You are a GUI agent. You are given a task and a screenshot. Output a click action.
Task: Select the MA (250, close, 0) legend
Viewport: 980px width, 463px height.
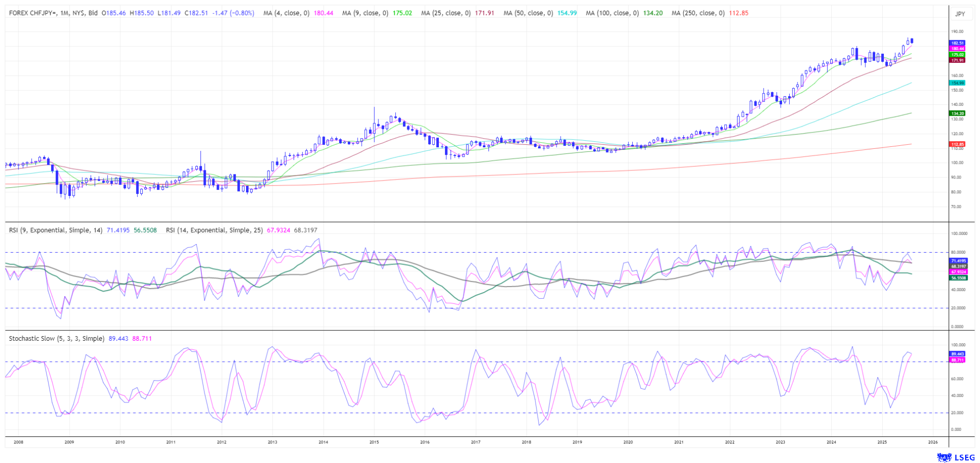pyautogui.click(x=698, y=13)
